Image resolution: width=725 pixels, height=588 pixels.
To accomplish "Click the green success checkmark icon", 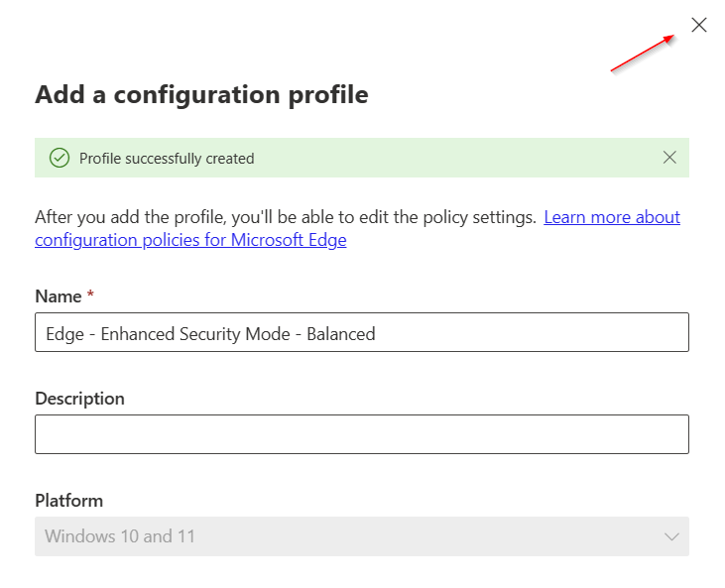I will [x=60, y=158].
